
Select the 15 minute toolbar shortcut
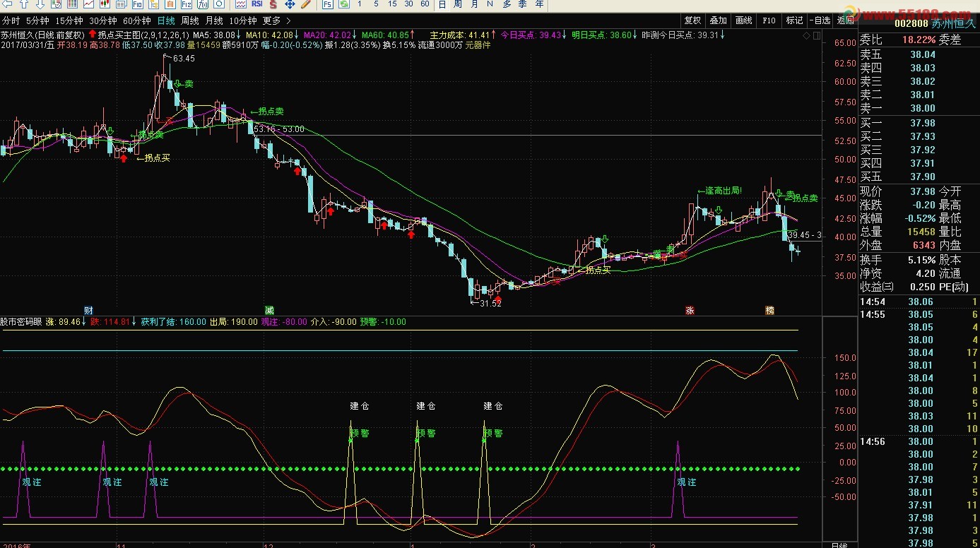[392, 4]
